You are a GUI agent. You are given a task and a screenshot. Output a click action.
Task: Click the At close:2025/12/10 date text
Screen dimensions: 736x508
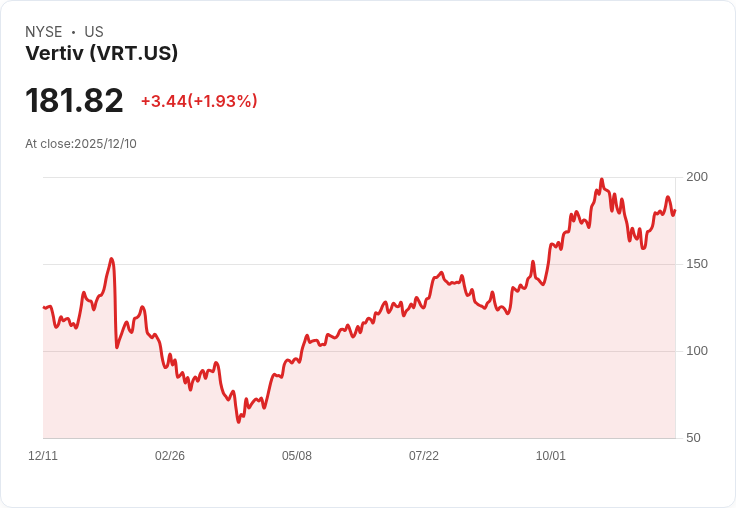[81, 144]
